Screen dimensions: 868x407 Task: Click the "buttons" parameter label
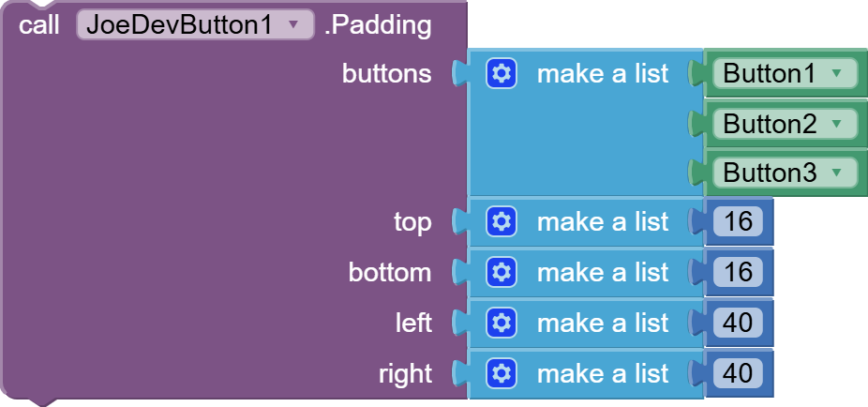(x=386, y=73)
